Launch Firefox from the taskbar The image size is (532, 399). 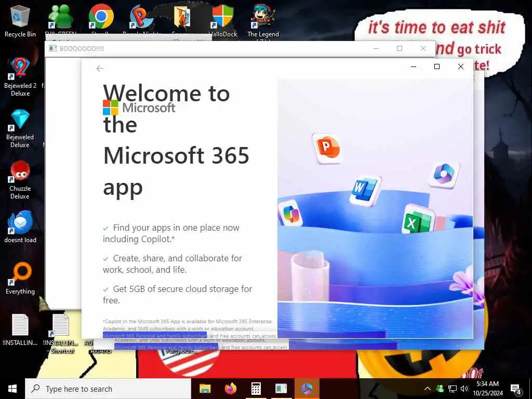click(x=231, y=389)
